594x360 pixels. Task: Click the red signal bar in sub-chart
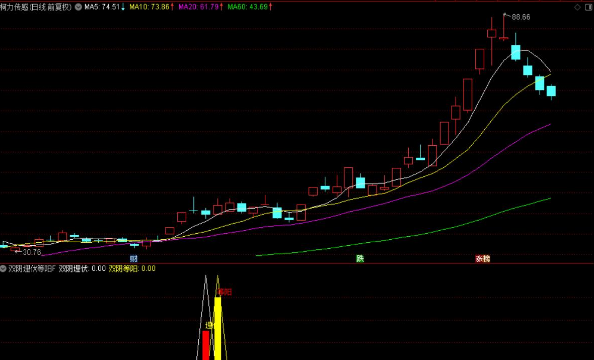(206, 345)
